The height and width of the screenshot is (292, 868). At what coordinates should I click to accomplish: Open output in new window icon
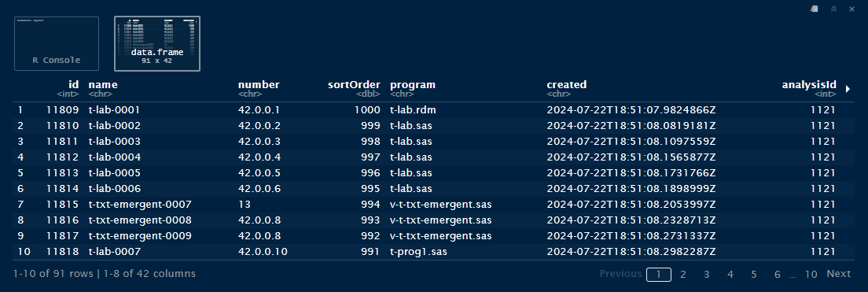point(815,9)
